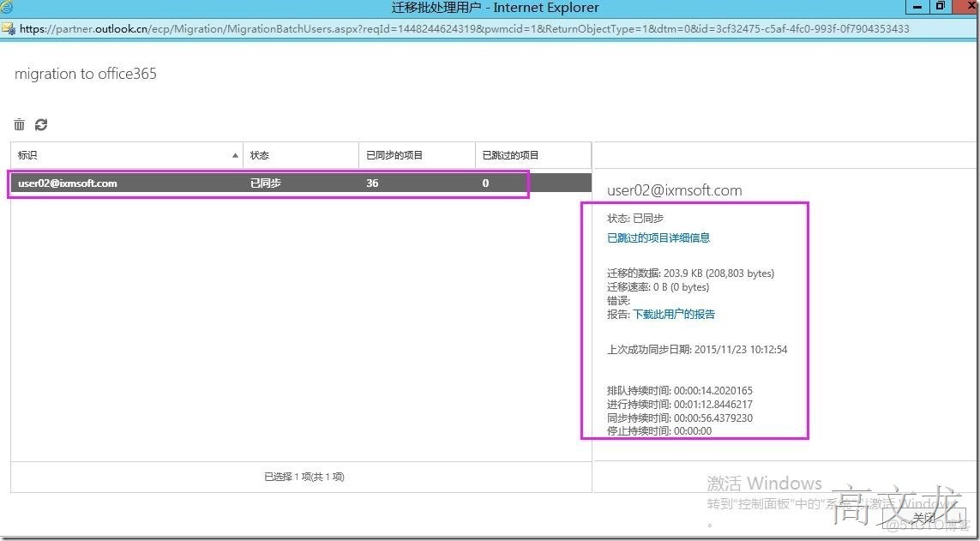Click the 'migration to office365' page heading
This screenshot has width=980, height=541.
(x=84, y=74)
